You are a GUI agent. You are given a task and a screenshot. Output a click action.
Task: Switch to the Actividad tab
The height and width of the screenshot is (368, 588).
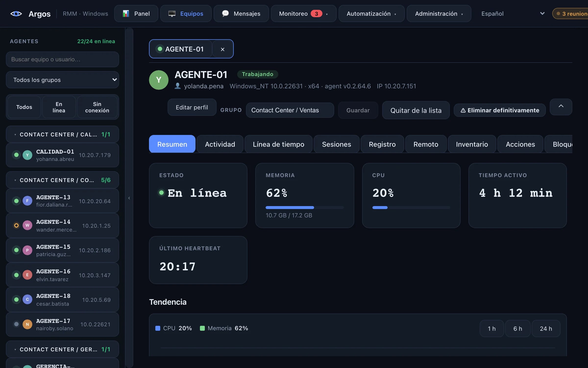220,144
